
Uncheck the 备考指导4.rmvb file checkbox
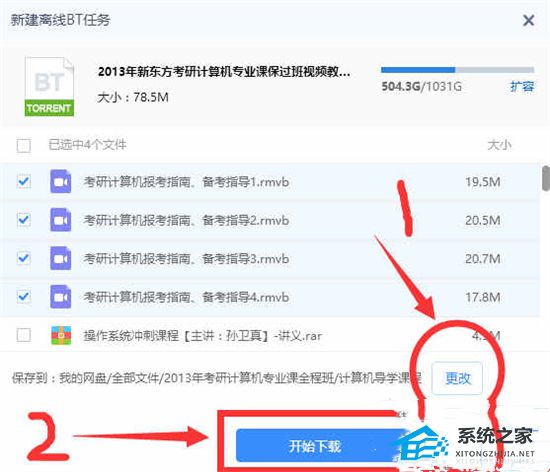[24, 297]
